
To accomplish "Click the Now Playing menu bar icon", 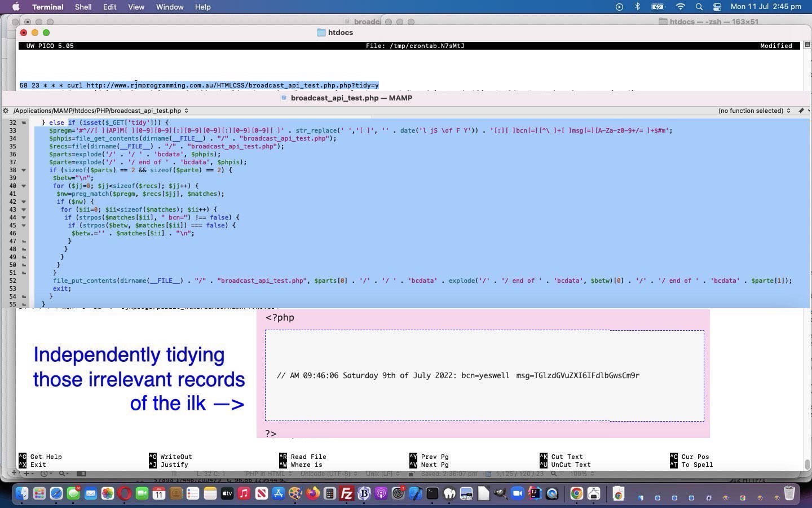I will pyautogui.click(x=619, y=7).
